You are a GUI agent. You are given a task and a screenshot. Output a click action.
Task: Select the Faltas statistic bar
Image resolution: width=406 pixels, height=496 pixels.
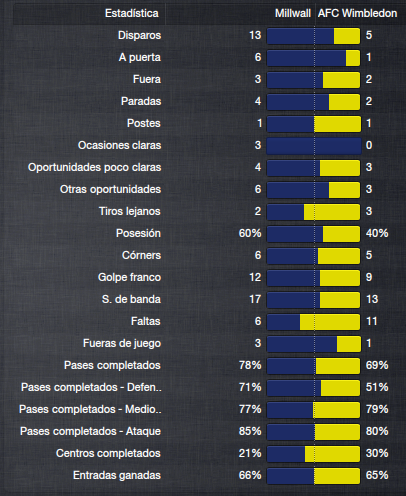[314, 322]
